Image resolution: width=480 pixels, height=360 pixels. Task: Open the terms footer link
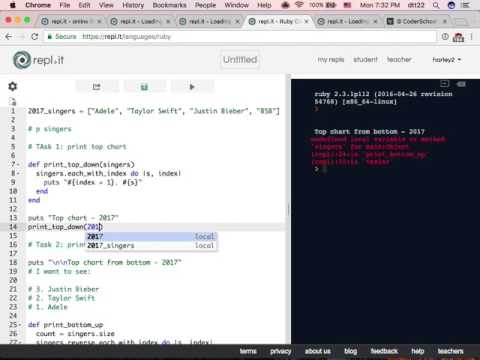coord(248,351)
